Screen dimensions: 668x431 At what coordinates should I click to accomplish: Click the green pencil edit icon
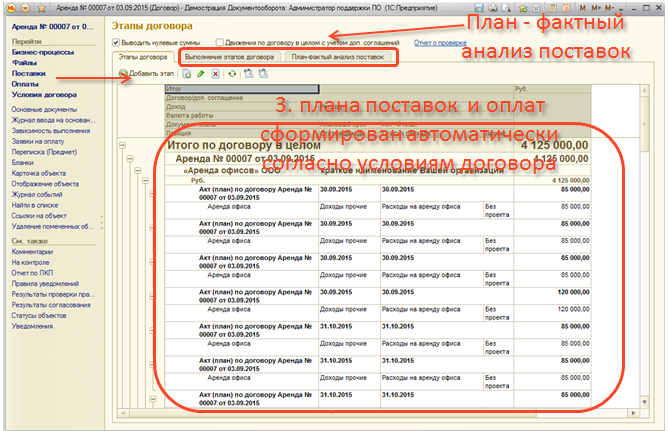tap(201, 75)
